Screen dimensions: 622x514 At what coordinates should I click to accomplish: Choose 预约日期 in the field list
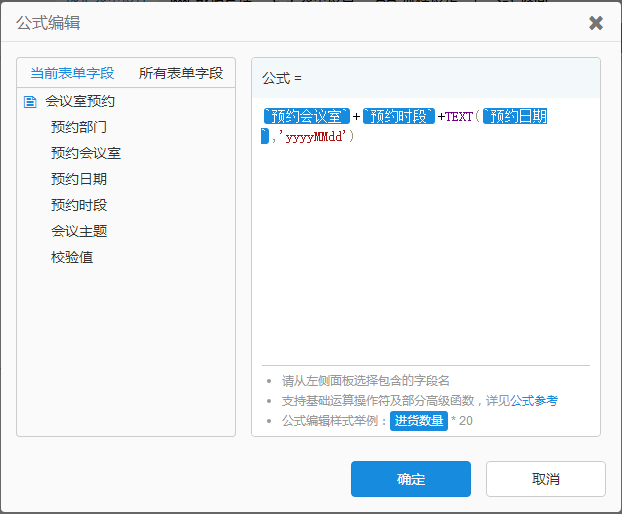pyautogui.click(x=79, y=179)
